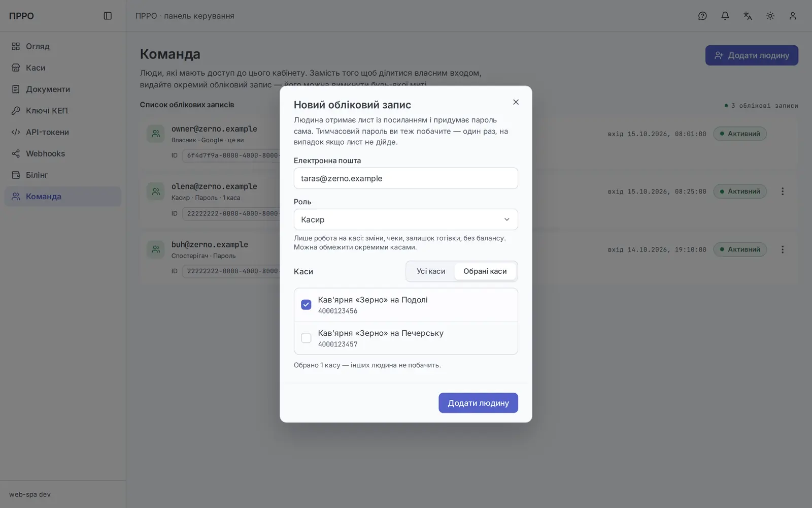Click the Активний badge for owner@zerno.example

(740, 134)
